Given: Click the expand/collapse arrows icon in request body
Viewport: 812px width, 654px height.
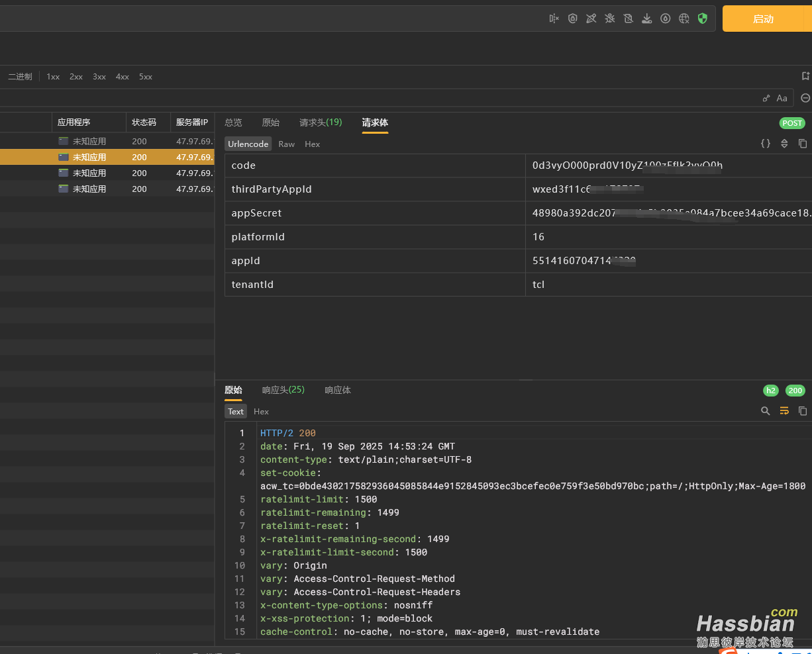Looking at the screenshot, I should [784, 144].
